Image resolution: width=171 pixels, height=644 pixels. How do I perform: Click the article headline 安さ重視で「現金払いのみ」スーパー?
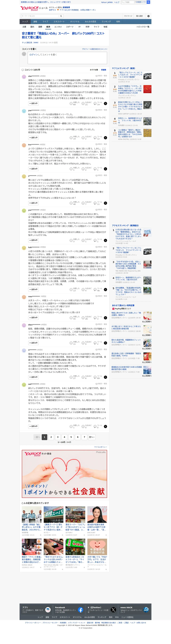(63, 35)
